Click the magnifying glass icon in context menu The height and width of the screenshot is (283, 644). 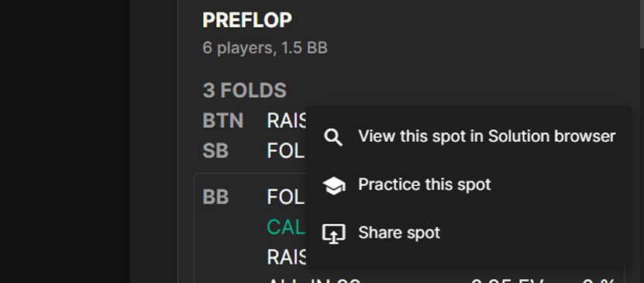[333, 136]
